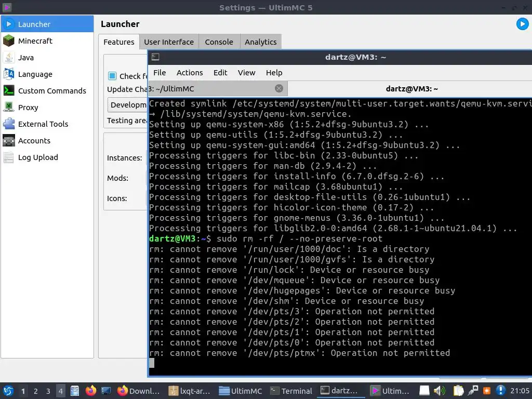
Task: Click the Mods: label in Launcher settings
Action: tap(118, 178)
